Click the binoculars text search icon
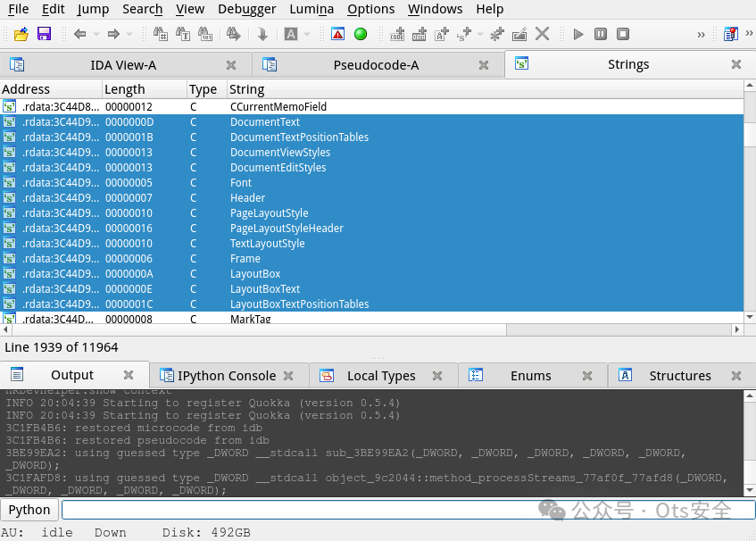Image resolution: width=756 pixels, height=541 pixels. tap(183, 34)
